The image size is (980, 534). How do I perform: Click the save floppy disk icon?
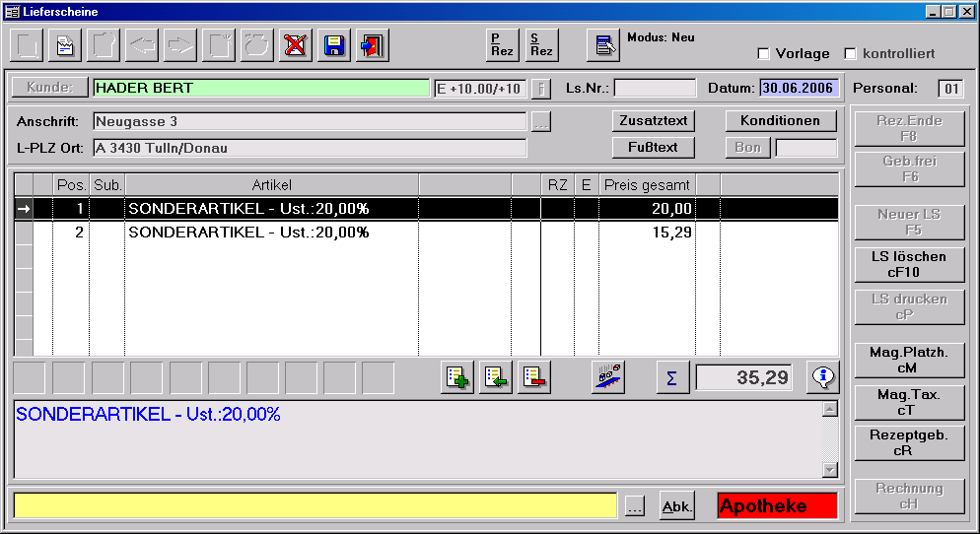[335, 45]
